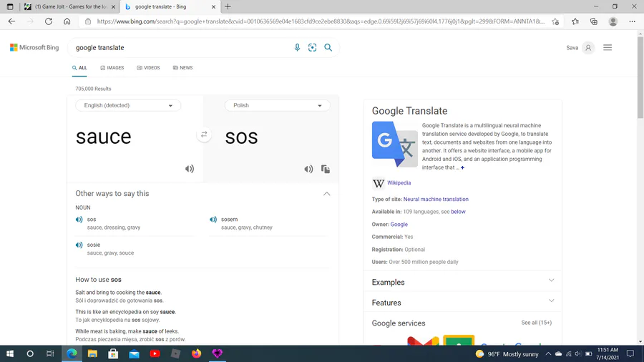Open a new browser tab
644x362 pixels.
click(x=228, y=6)
